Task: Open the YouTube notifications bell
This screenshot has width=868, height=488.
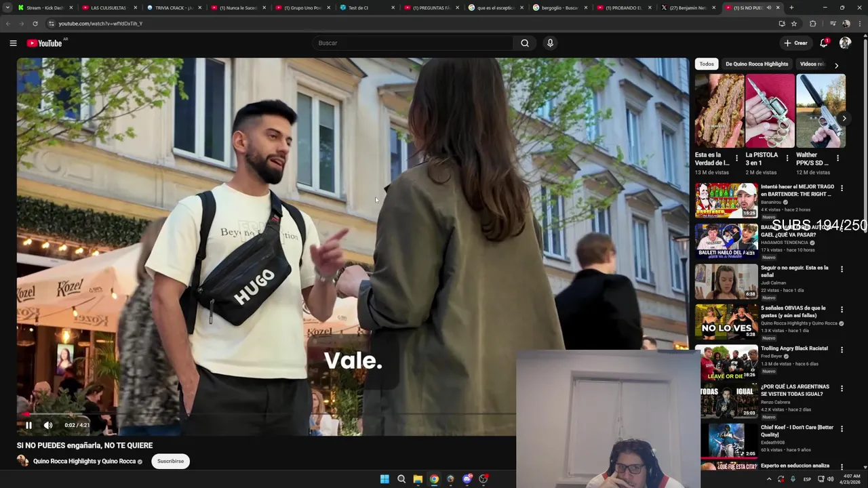Action: [824, 43]
